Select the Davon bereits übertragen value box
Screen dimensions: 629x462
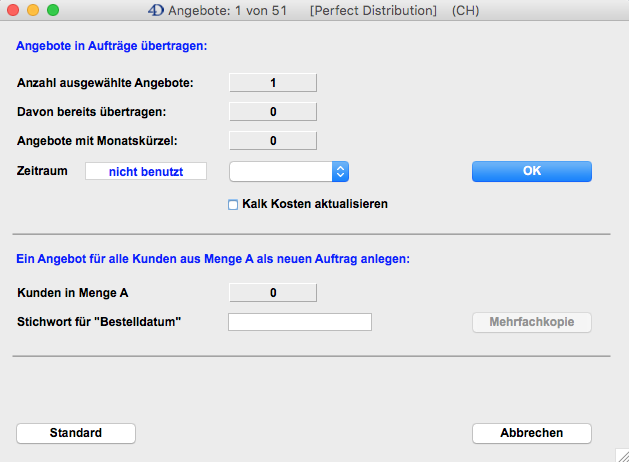pos(273,111)
